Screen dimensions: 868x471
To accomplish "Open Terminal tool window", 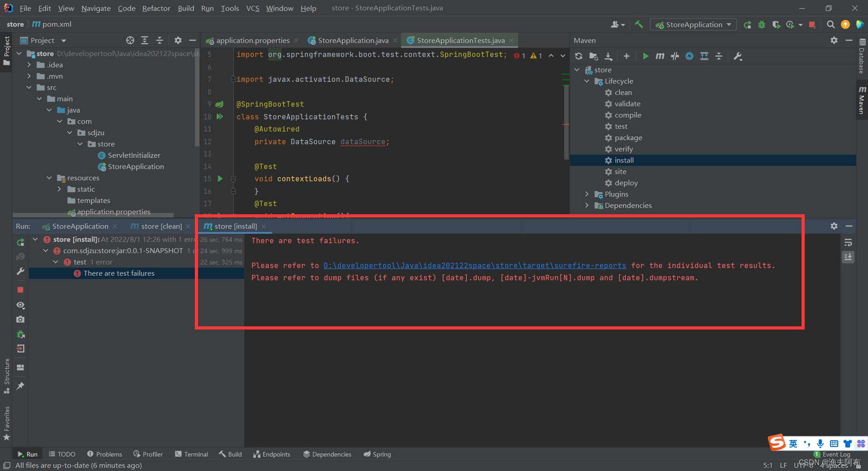I will (x=191, y=454).
